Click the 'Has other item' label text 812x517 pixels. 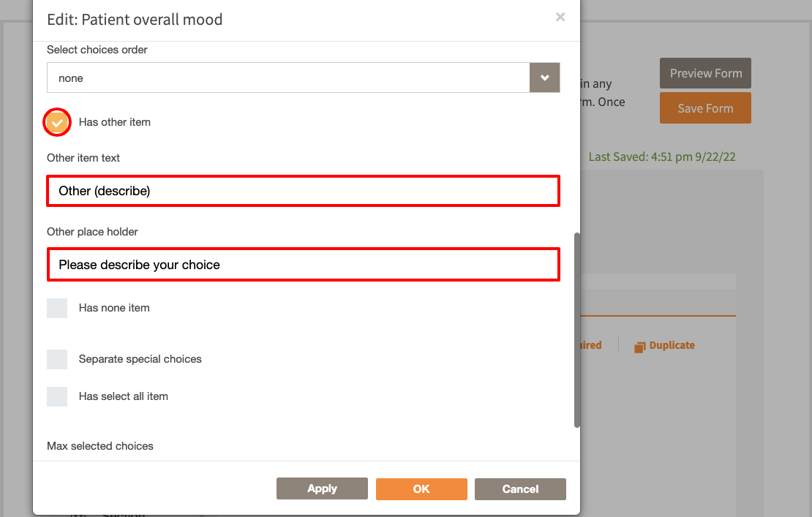(114, 122)
